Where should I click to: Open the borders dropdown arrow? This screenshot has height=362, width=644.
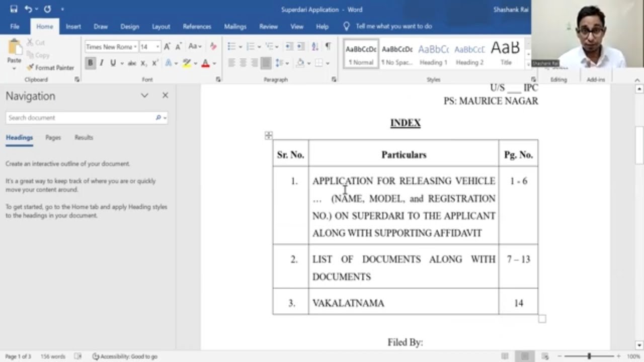328,63
